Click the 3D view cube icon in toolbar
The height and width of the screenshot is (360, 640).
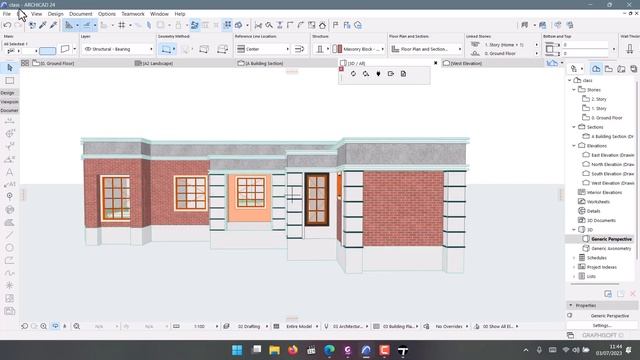(x=238, y=25)
